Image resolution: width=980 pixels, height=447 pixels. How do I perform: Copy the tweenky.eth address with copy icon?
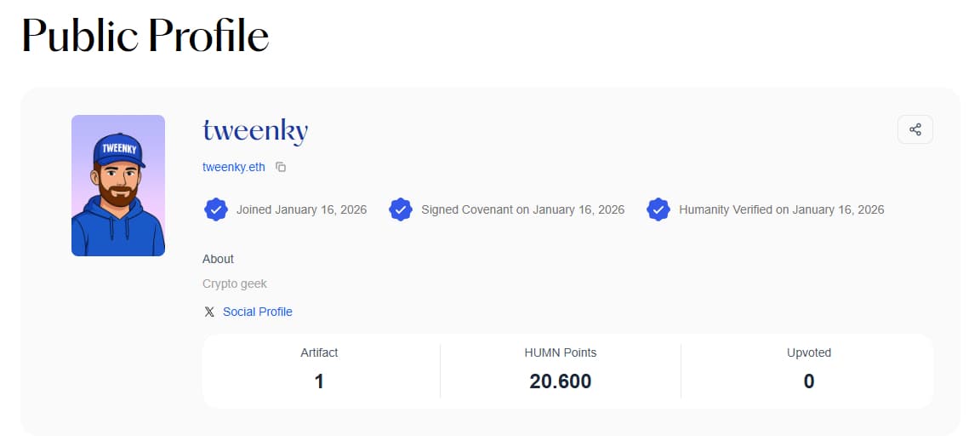pos(281,167)
